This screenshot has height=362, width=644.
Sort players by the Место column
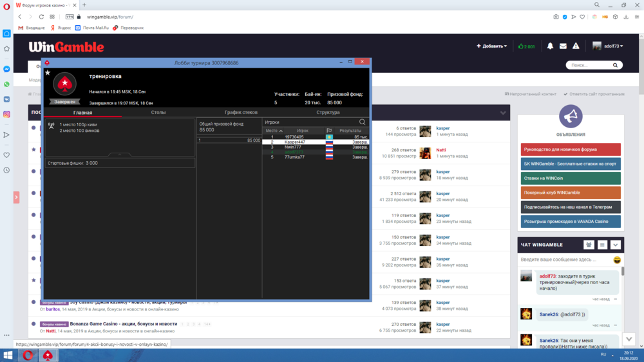tap(273, 131)
